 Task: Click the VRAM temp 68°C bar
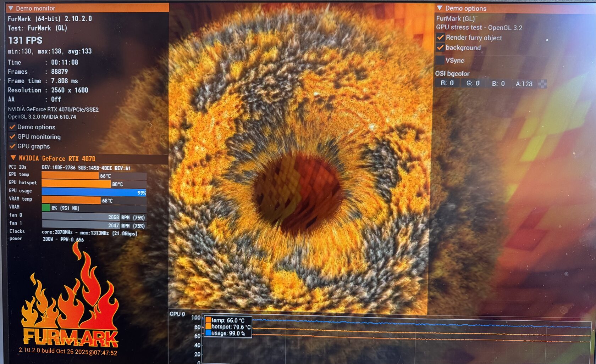click(94, 200)
